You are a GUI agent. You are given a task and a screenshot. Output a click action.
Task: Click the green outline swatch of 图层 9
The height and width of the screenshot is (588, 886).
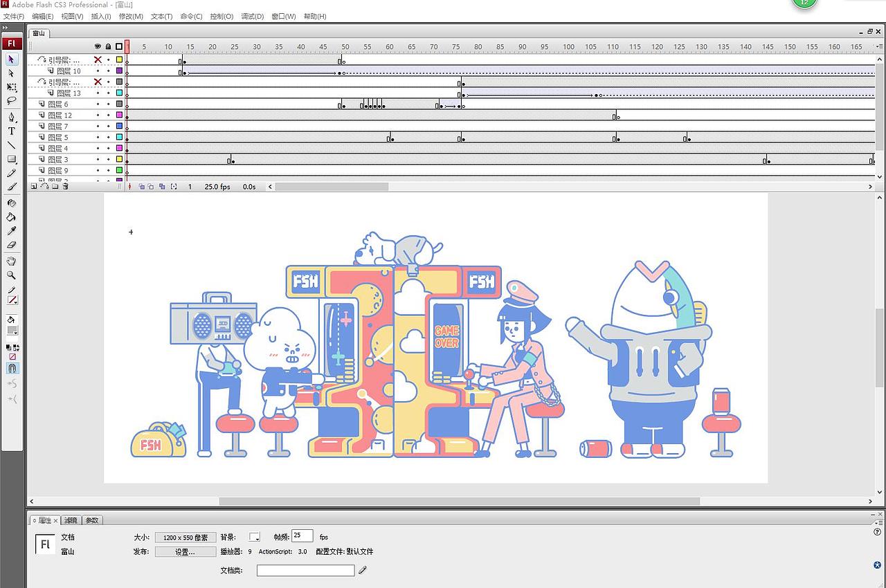(x=119, y=170)
